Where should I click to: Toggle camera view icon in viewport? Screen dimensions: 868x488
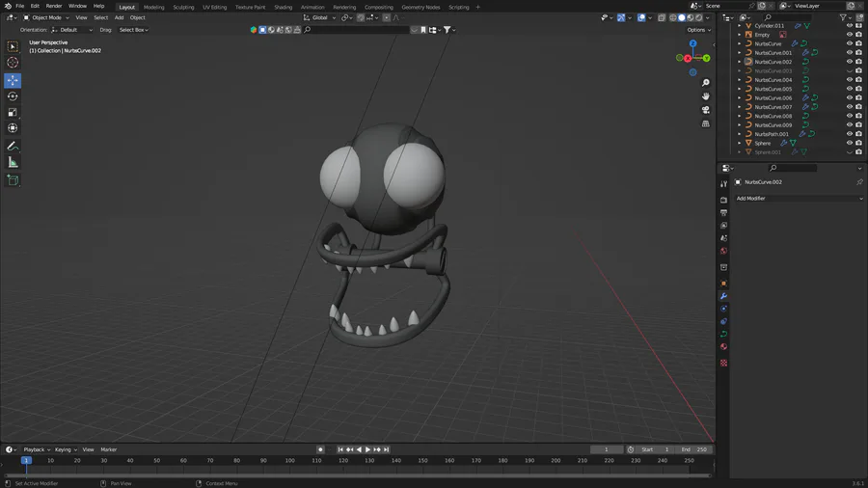(x=706, y=110)
